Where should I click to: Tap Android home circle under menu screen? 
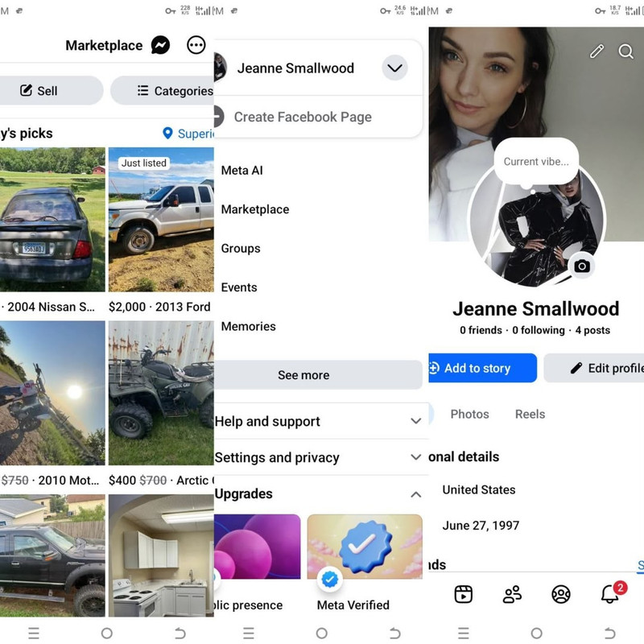point(321,633)
